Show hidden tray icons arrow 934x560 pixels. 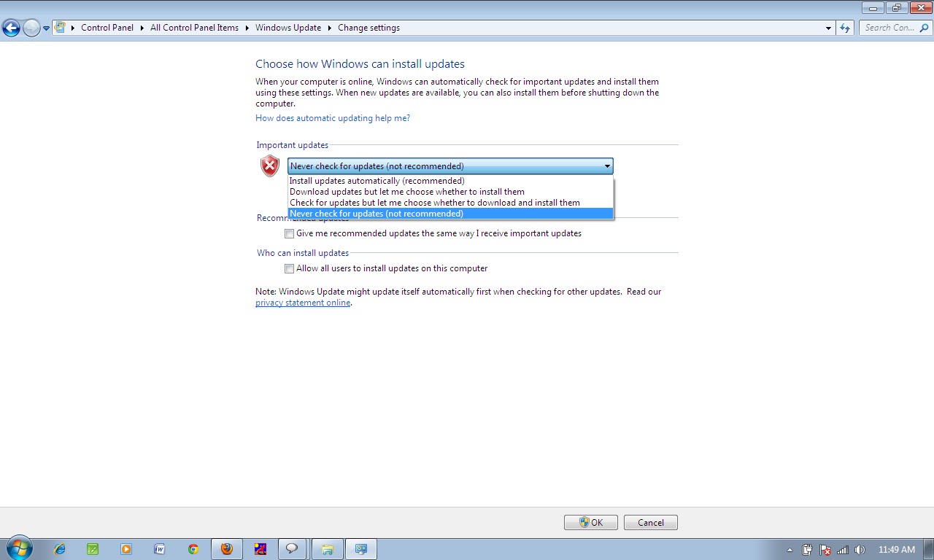[x=790, y=550]
